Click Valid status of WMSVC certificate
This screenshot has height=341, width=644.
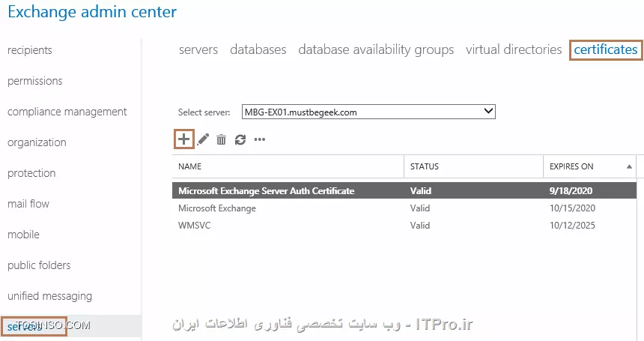420,225
